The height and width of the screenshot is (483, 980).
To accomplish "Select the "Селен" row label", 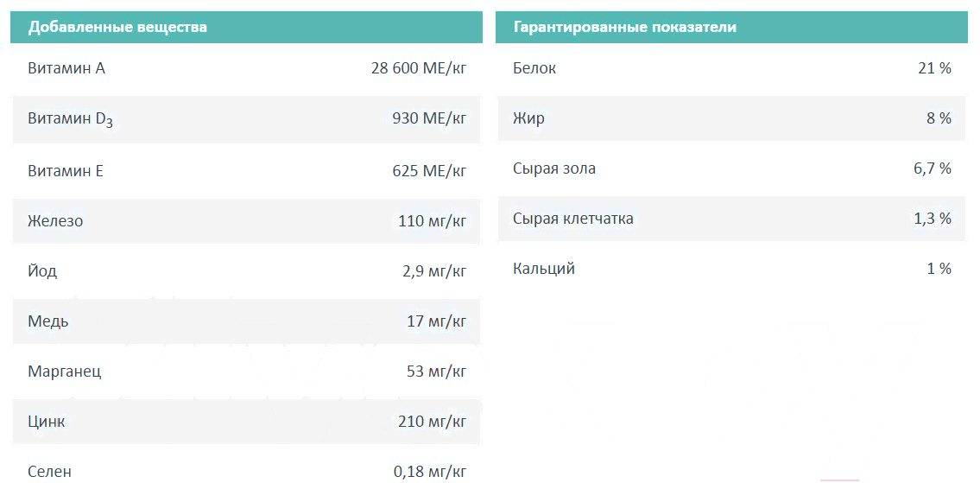I will click(49, 472).
